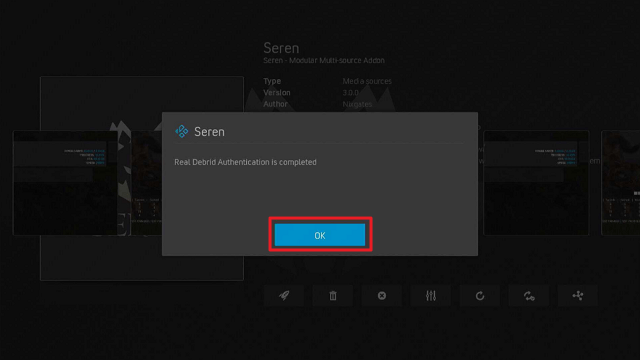Click the Kodi logo in the Seren dialog header

click(182, 131)
